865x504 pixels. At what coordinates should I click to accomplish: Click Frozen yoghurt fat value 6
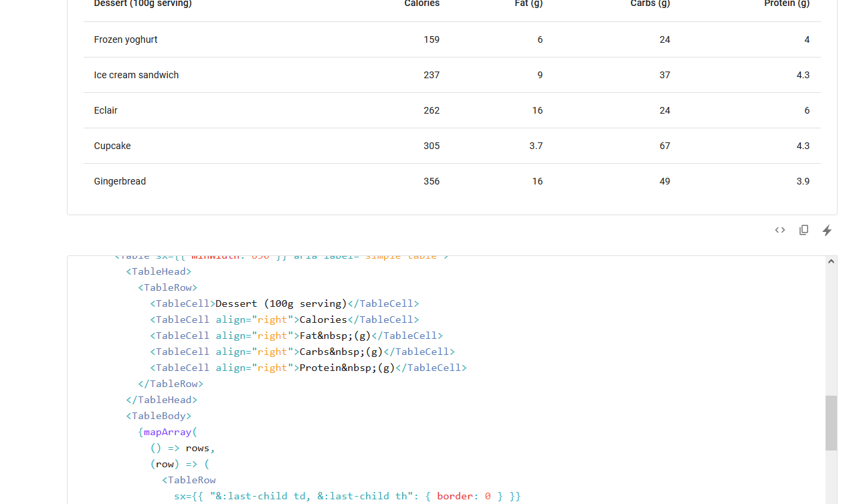[540, 39]
